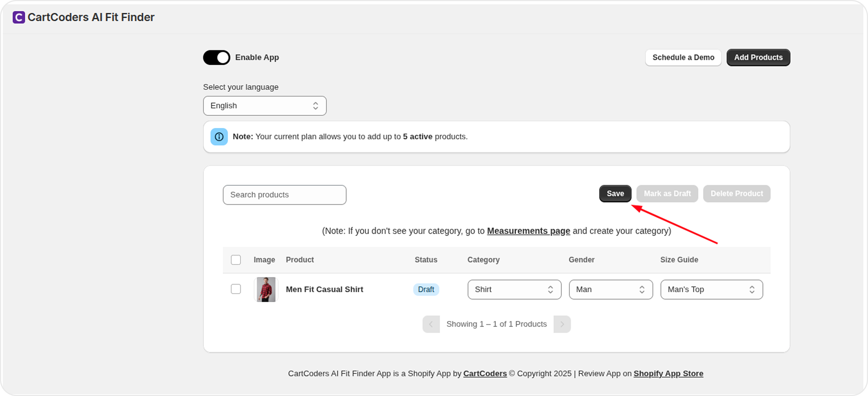Image resolution: width=868 pixels, height=396 pixels.
Task: Expand the Man's Top size guide dropdown
Action: 711,289
